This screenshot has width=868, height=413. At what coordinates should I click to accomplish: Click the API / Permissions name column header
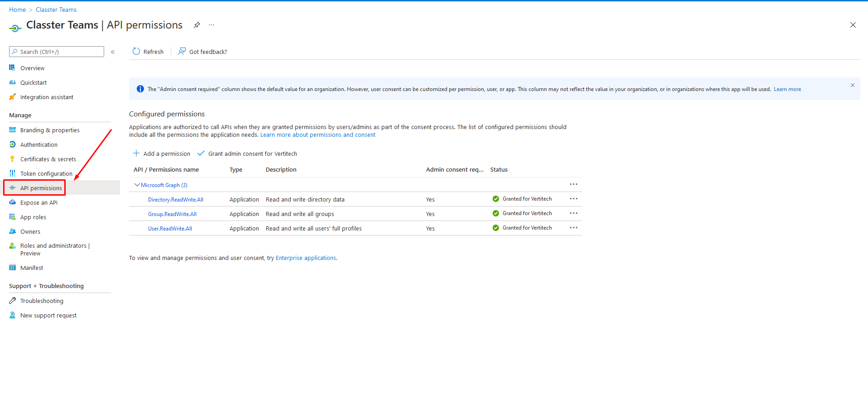[x=166, y=170]
